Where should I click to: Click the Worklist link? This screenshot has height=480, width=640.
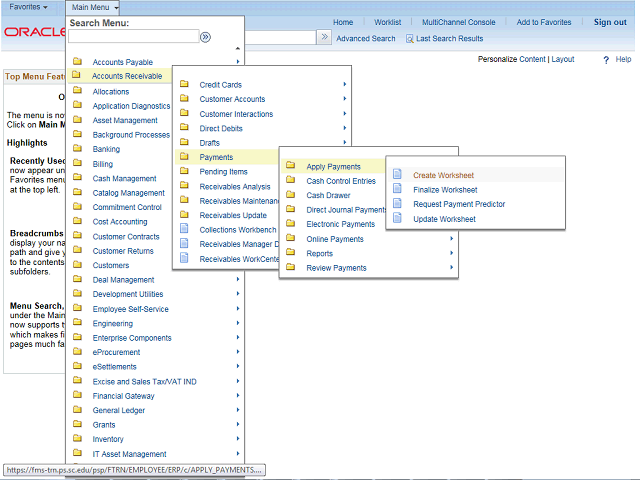tap(387, 22)
